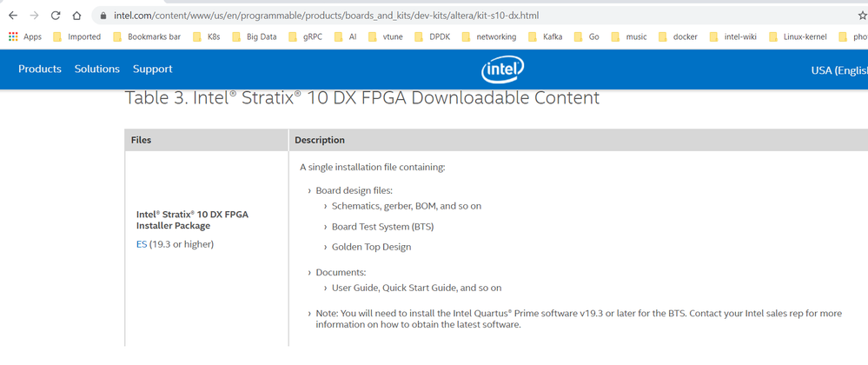
Task: Click the padlock site info icon
Action: point(103,16)
